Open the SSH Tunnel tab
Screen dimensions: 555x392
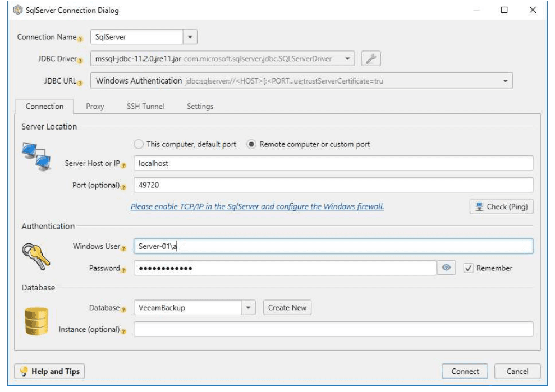pos(145,106)
